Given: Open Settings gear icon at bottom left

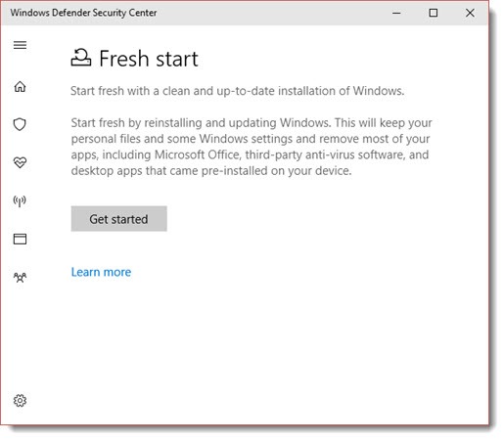Looking at the screenshot, I should [20, 401].
